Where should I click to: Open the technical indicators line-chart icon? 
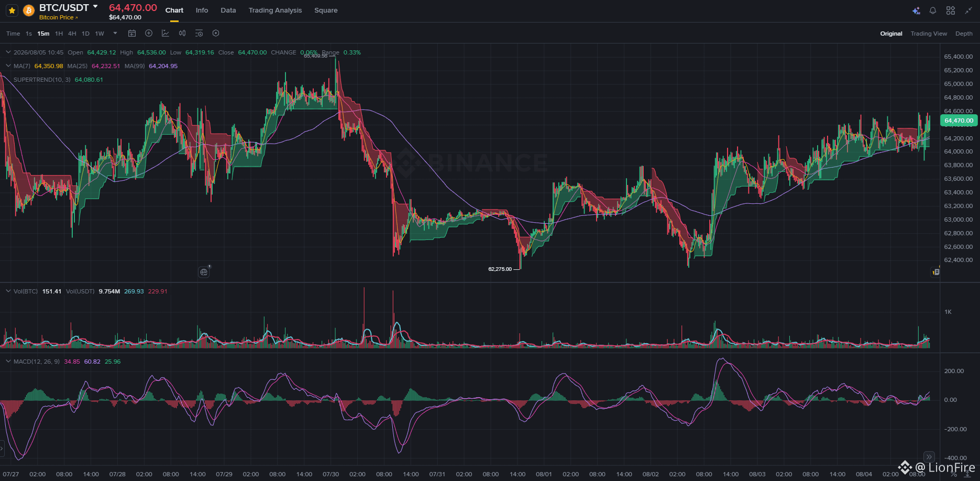coord(166,34)
